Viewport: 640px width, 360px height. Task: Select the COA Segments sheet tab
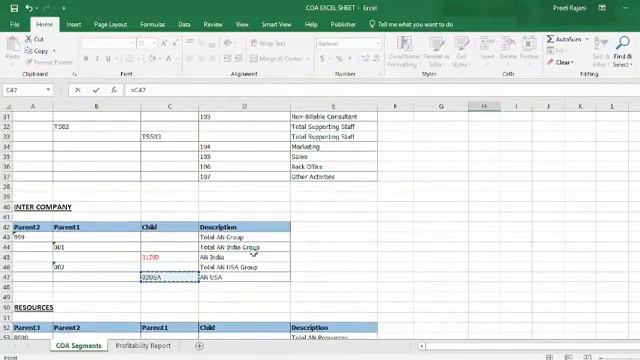tap(78, 346)
